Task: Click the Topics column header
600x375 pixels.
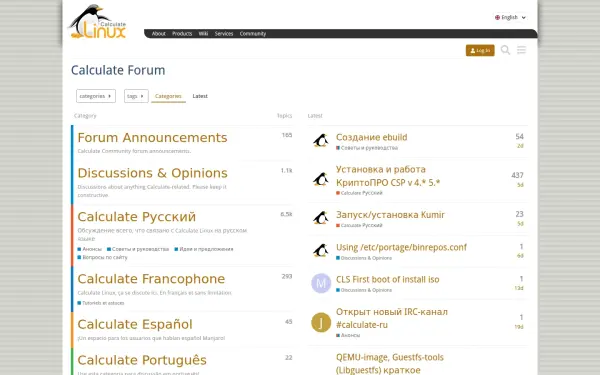Action: [x=284, y=116]
